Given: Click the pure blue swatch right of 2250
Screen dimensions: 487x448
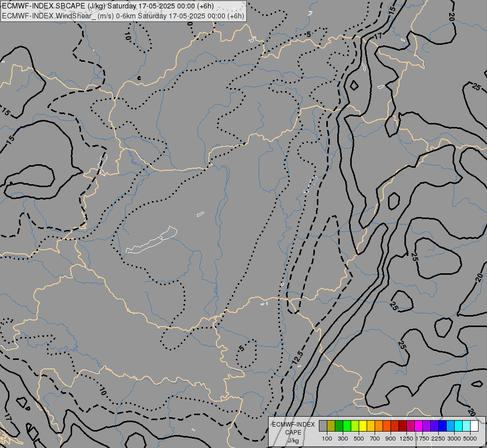Looking at the screenshot, I should 442,426.
